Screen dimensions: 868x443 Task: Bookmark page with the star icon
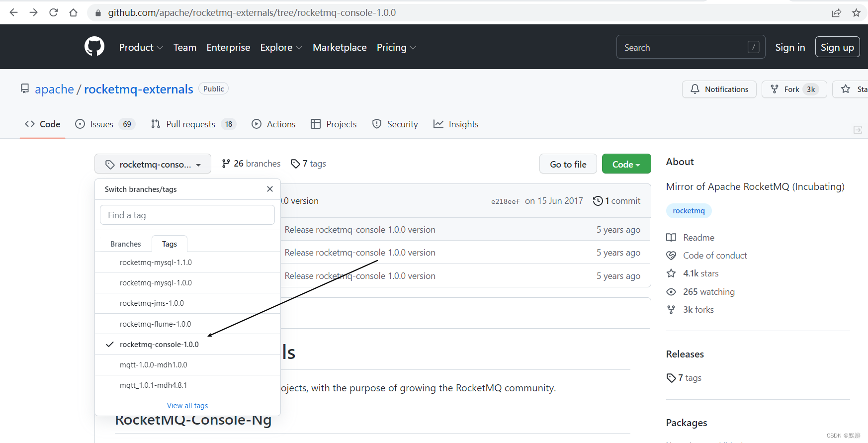(856, 13)
